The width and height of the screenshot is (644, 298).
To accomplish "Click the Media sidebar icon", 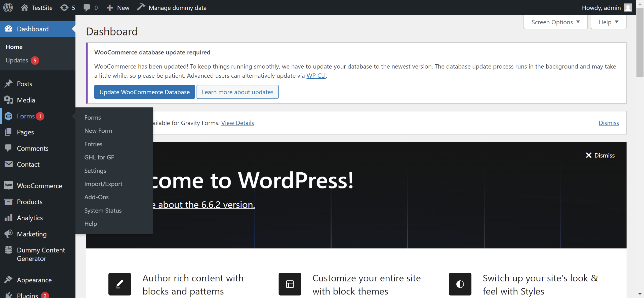I will 9,100.
